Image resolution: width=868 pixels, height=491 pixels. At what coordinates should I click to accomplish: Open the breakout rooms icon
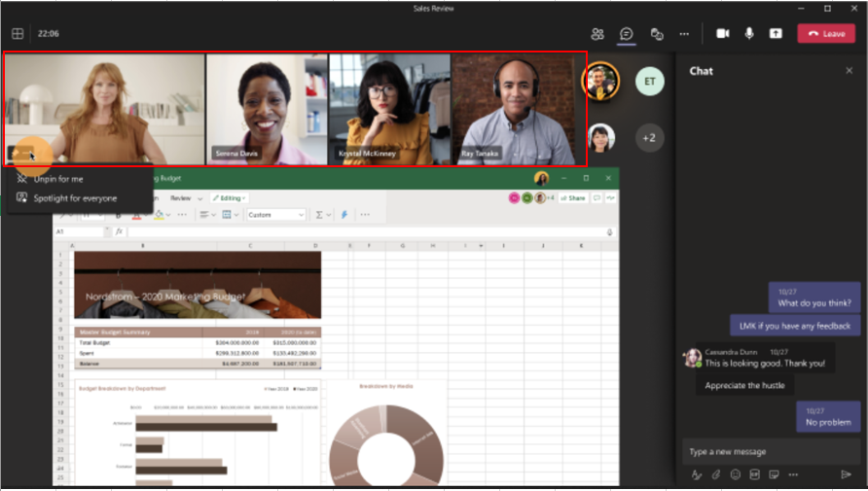pos(657,34)
